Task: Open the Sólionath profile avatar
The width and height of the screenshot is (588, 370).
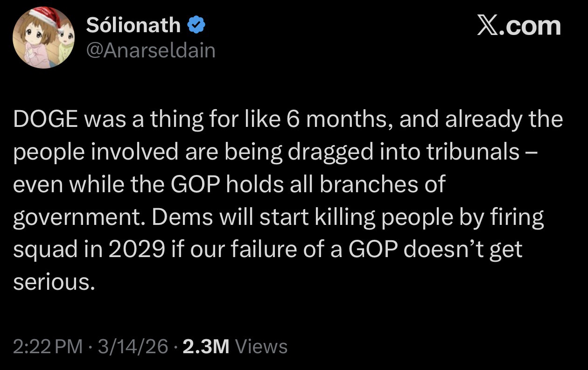Action: tap(43, 38)
